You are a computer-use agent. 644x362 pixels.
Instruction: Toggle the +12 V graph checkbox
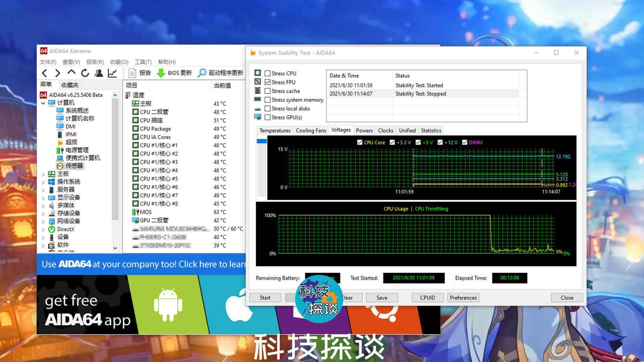440,142
